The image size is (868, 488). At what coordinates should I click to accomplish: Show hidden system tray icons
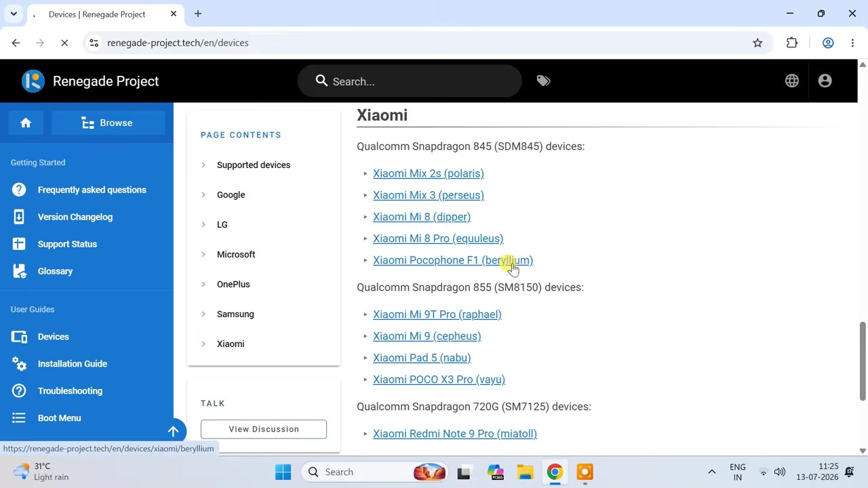[711, 472]
